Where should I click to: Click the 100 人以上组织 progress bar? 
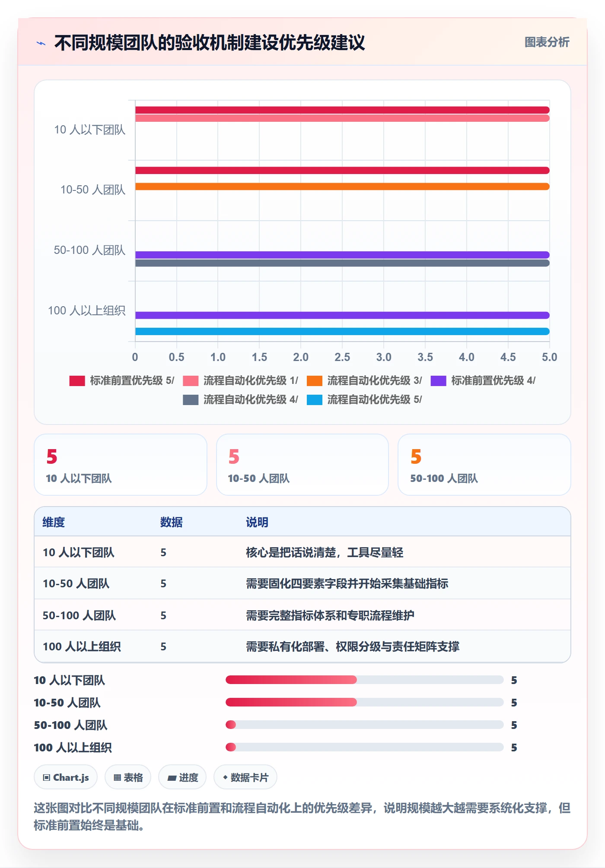click(364, 747)
